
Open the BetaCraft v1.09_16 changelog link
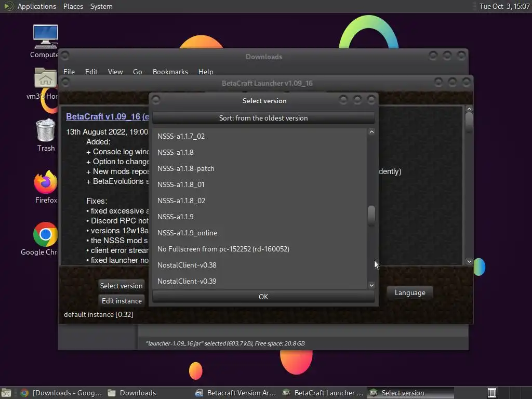click(107, 116)
